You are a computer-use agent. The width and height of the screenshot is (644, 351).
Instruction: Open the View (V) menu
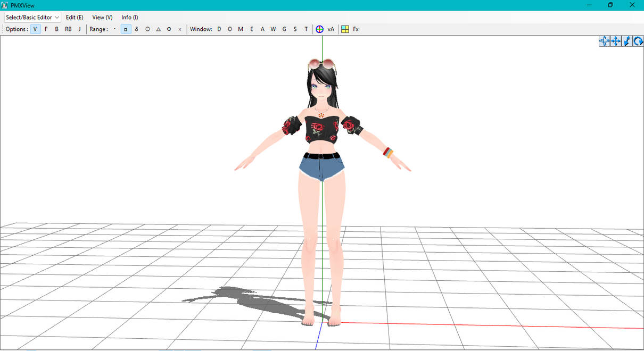click(102, 18)
